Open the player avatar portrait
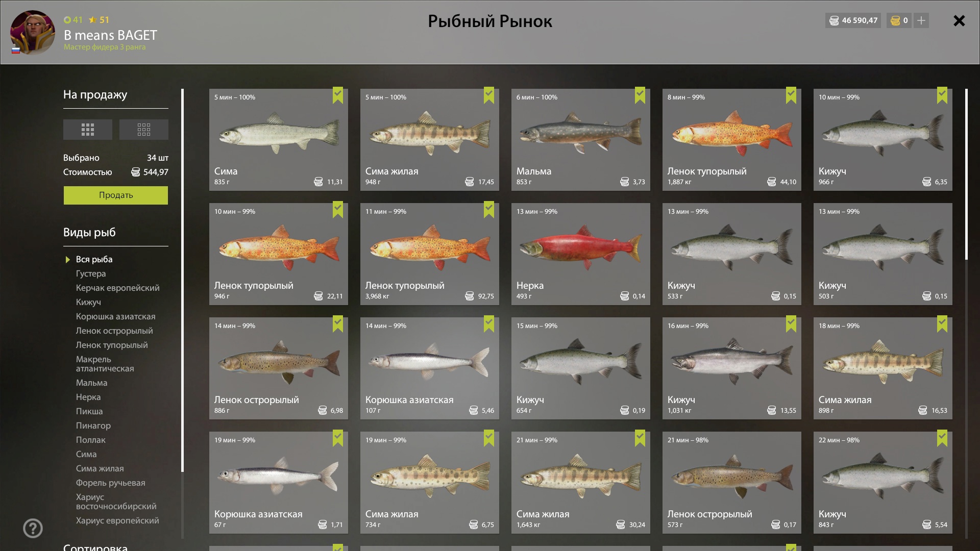980x551 pixels. [x=33, y=32]
